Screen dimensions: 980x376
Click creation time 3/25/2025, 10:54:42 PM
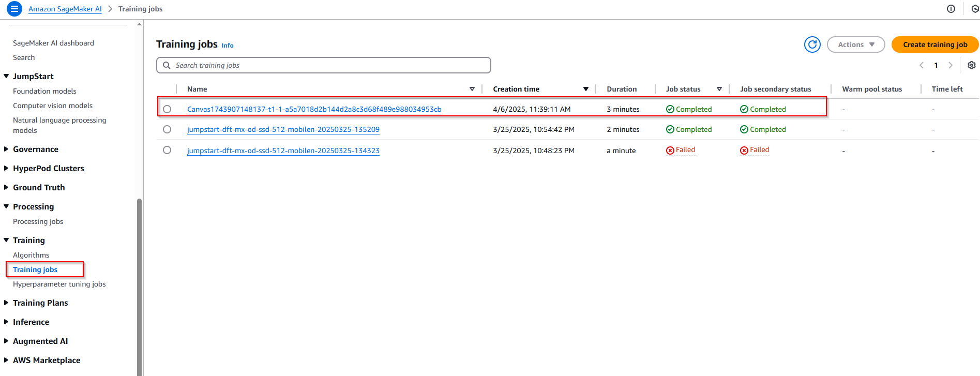tap(534, 129)
